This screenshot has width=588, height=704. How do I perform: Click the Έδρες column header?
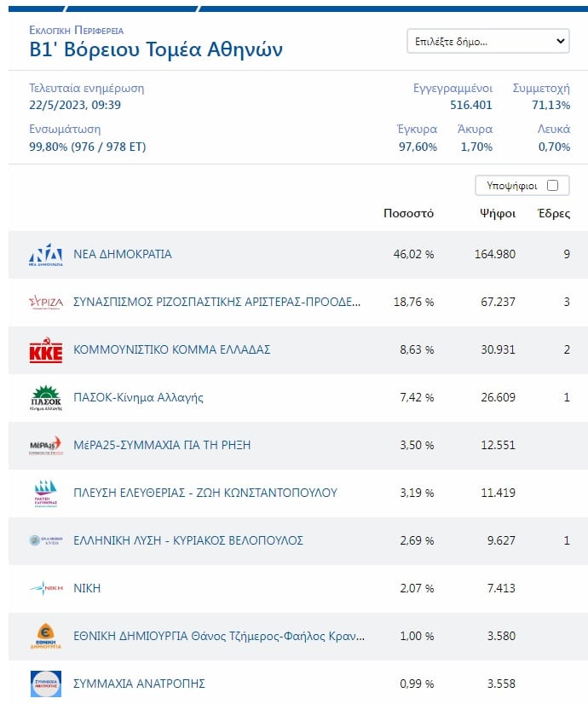coord(554,213)
